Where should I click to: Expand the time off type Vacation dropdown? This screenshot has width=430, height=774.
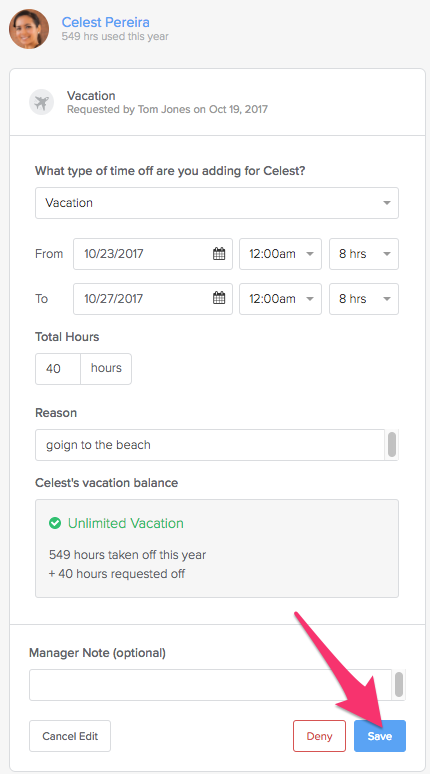pos(217,203)
